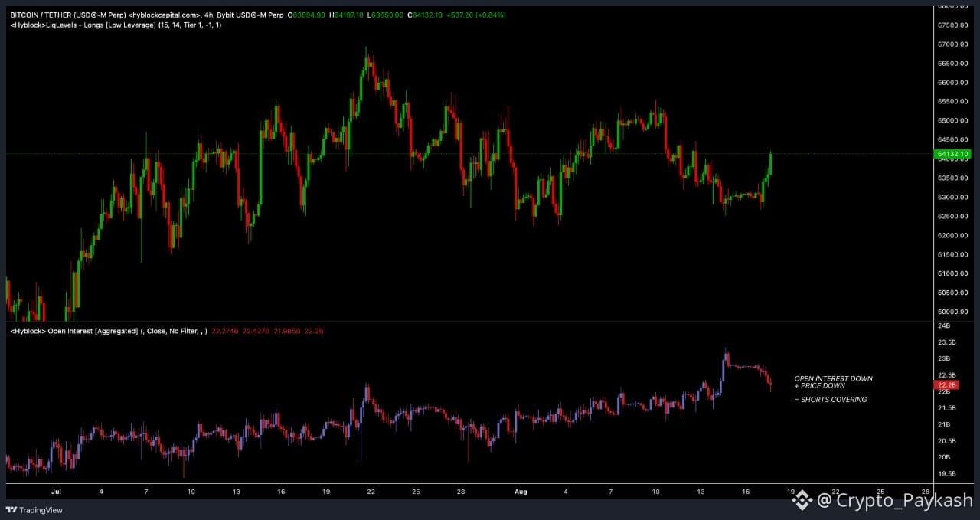Viewport: 980px width, 520px height.
Task: Click the Jul label on time axis
Action: click(55, 491)
